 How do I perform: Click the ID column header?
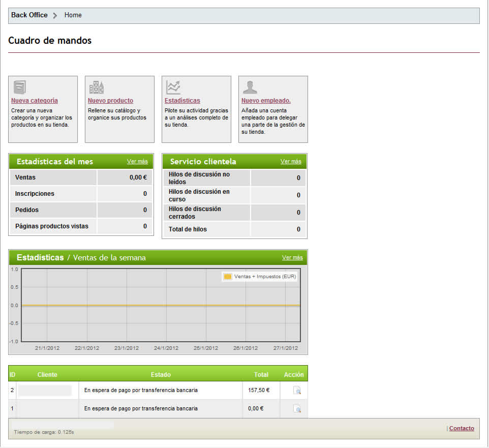point(12,374)
